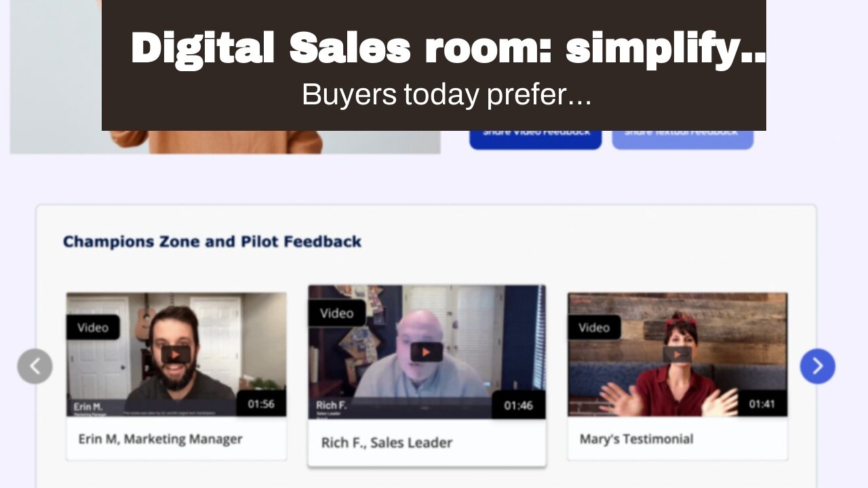Screen dimensions: 868x488
Task: Click the play icon on Rich F.'s video
Action: [427, 352]
